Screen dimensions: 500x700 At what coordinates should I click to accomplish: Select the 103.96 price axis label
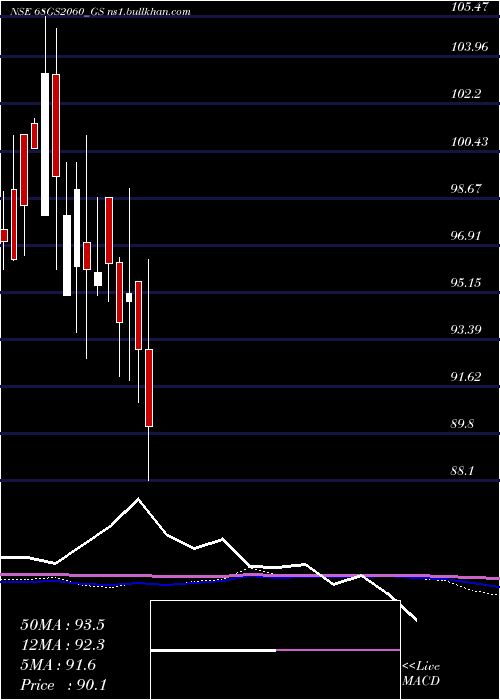pyautogui.click(x=470, y=46)
